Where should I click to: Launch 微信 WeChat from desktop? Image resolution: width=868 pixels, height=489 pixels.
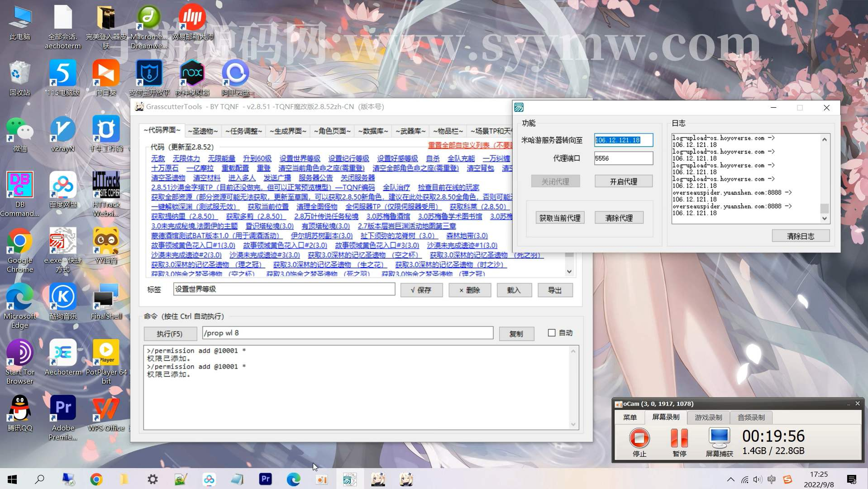point(20,134)
